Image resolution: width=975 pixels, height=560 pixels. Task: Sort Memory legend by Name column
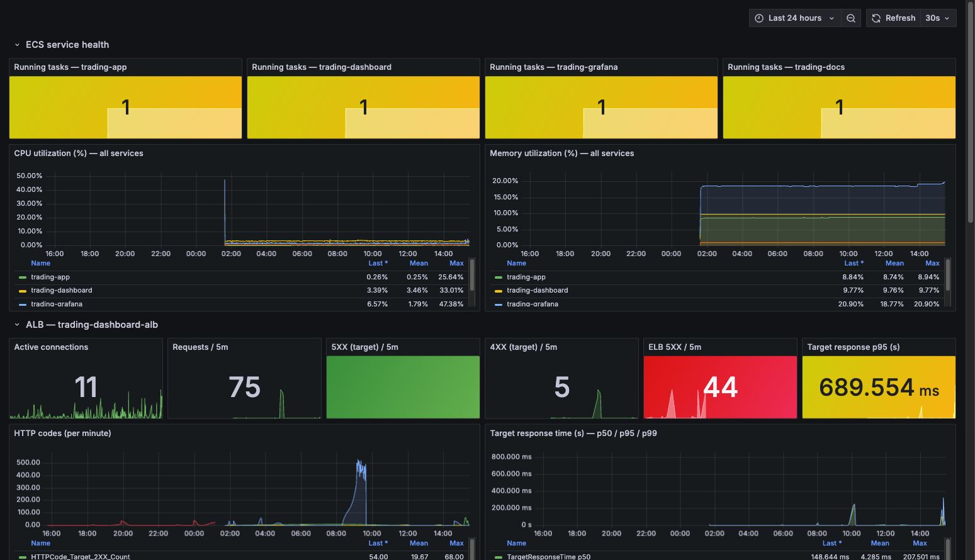coord(517,264)
